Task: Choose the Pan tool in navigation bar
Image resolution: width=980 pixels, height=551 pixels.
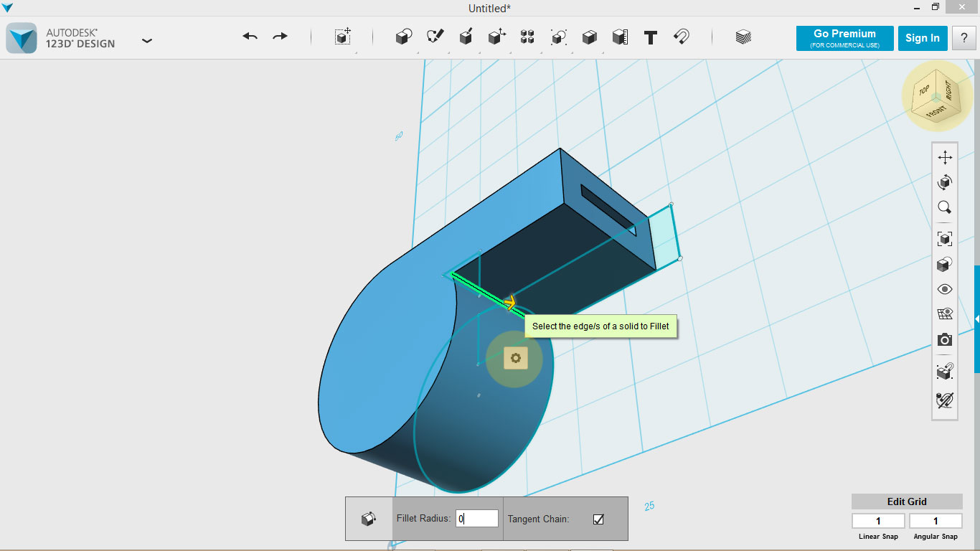Action: click(x=945, y=158)
